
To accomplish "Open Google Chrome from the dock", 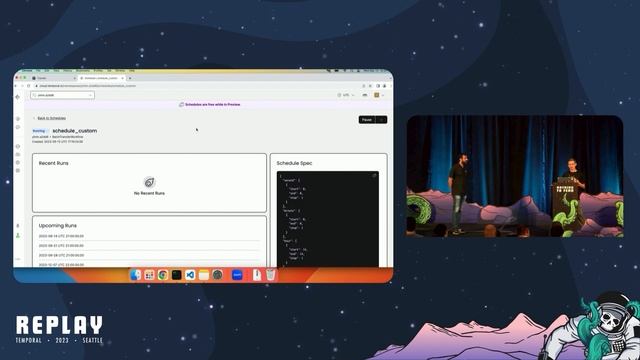I will coord(163,275).
